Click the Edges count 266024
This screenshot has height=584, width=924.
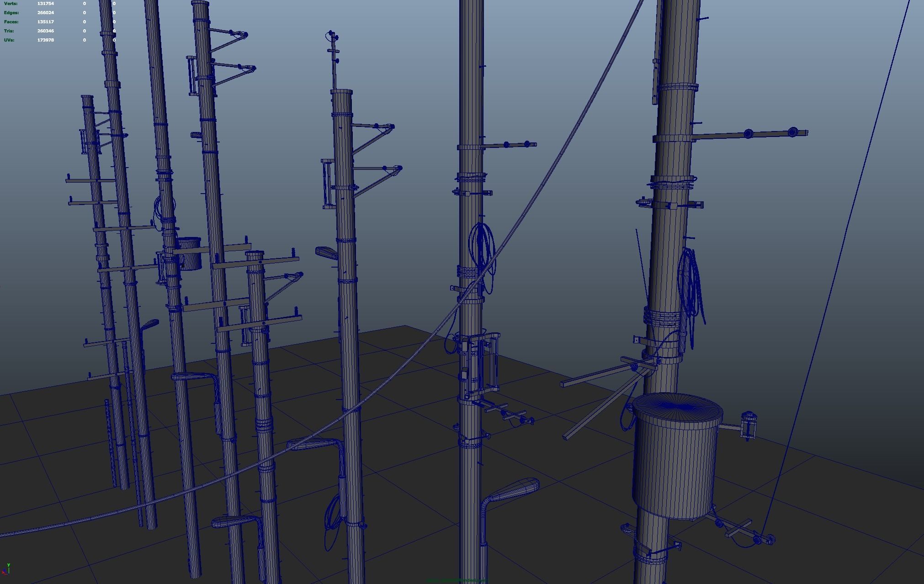45,13
